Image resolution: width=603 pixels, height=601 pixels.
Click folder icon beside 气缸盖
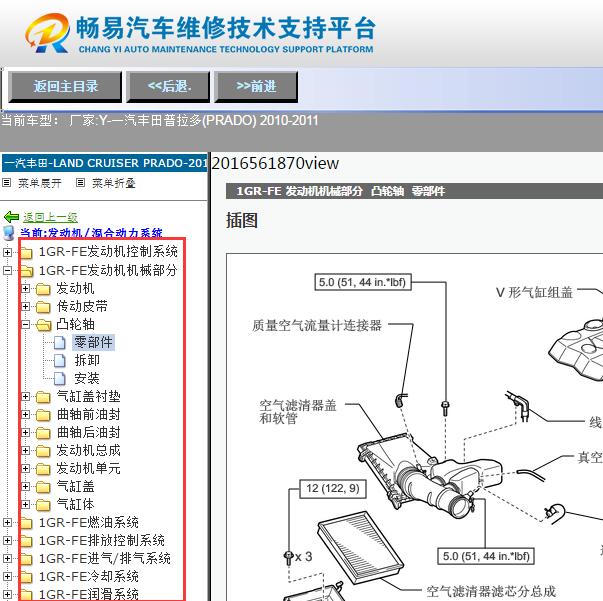43,487
